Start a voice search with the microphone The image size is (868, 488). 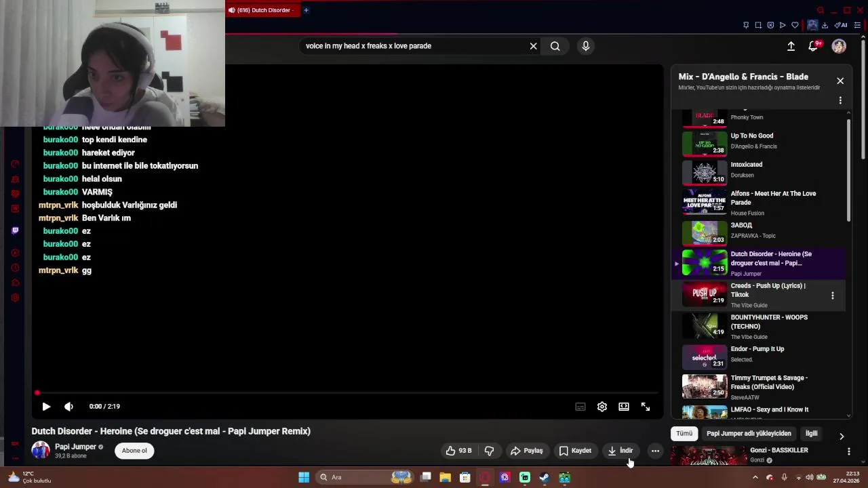point(586,46)
